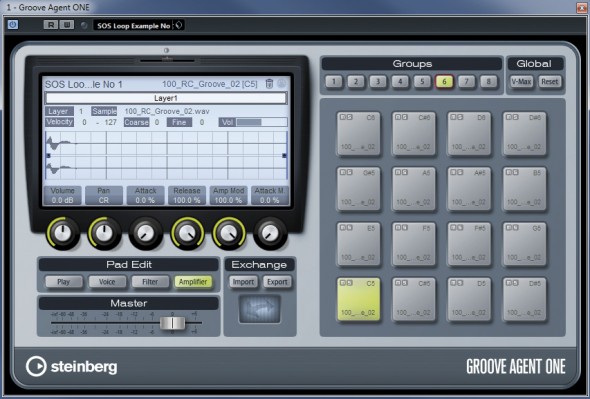Click the SOS Loop Example preset name field
This screenshot has width=590, height=399.
(133, 25)
